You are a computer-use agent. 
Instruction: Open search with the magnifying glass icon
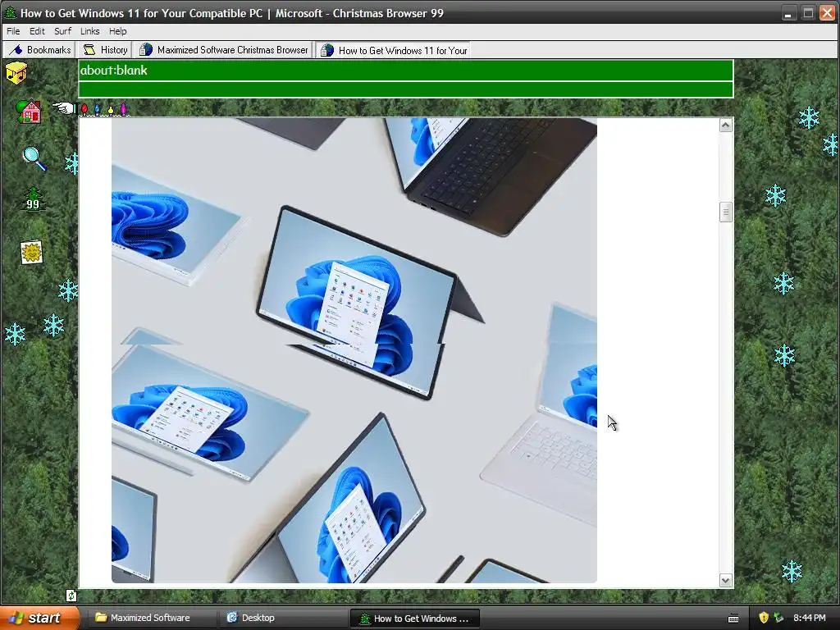point(34,158)
